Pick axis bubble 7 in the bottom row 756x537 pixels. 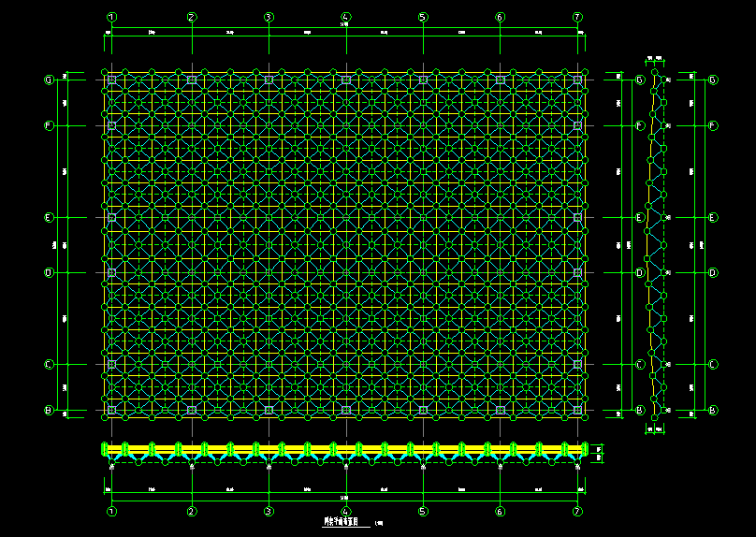577,512
